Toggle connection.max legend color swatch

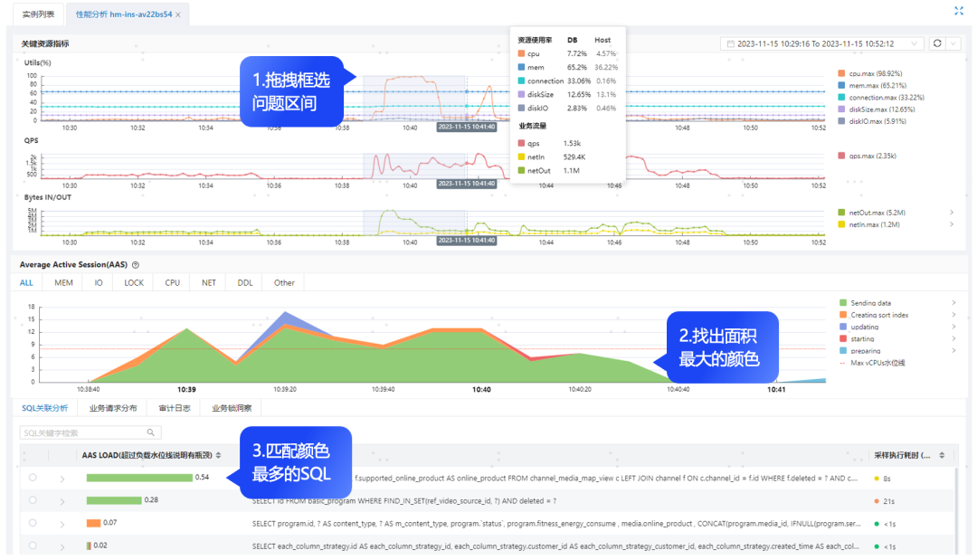click(x=842, y=97)
